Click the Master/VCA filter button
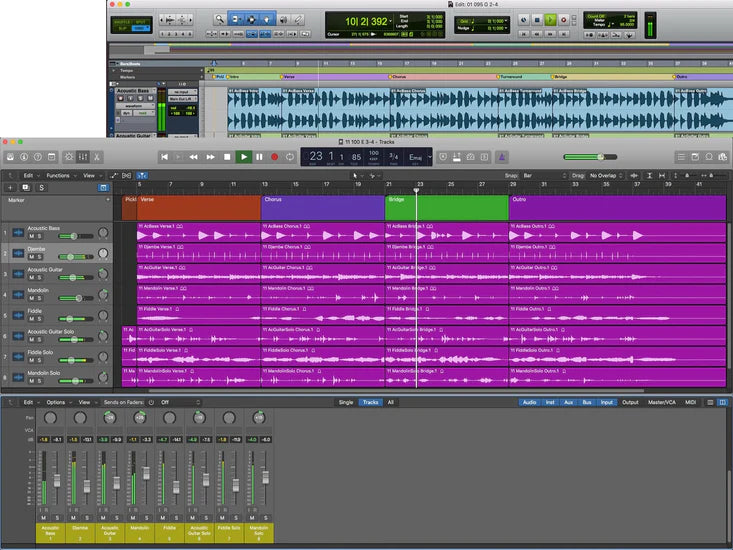Image resolution: width=733 pixels, height=550 pixels. [662, 402]
